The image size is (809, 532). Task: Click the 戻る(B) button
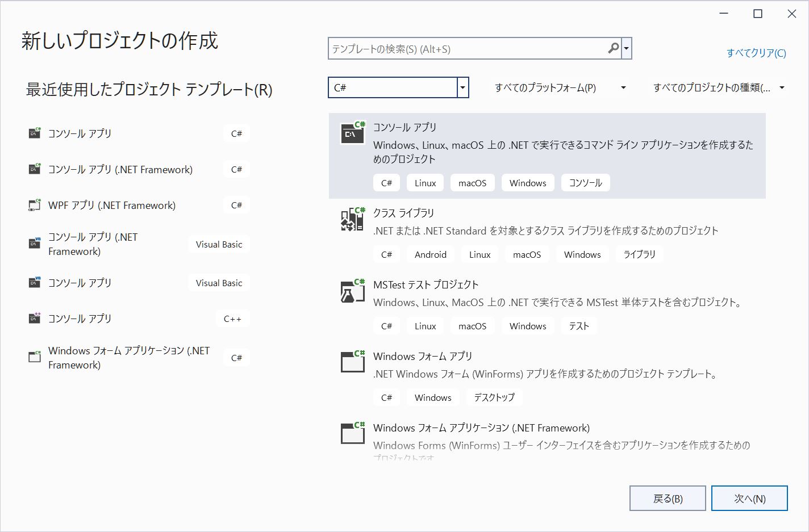pyautogui.click(x=668, y=498)
